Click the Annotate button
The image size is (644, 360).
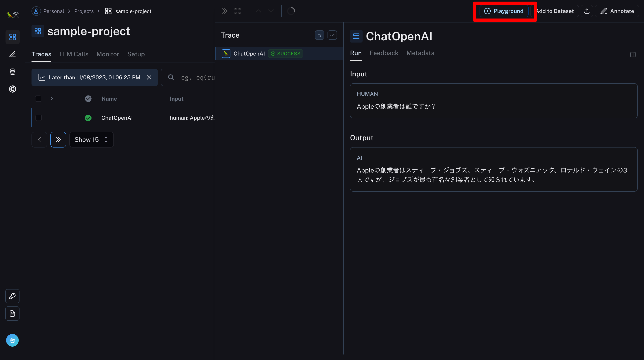pos(617,11)
